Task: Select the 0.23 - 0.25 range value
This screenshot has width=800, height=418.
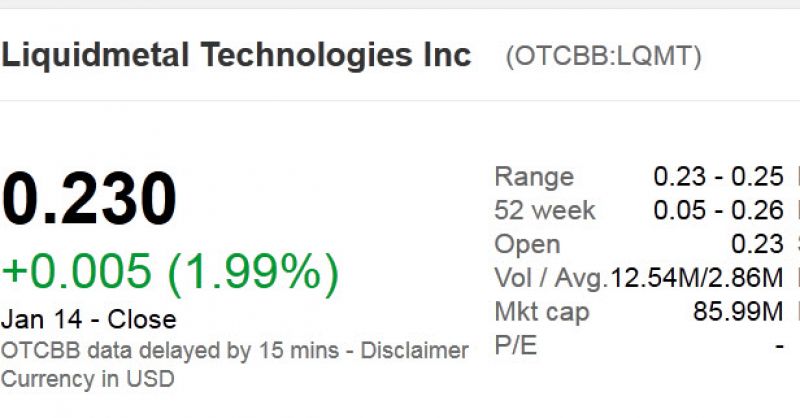Action: [x=718, y=177]
